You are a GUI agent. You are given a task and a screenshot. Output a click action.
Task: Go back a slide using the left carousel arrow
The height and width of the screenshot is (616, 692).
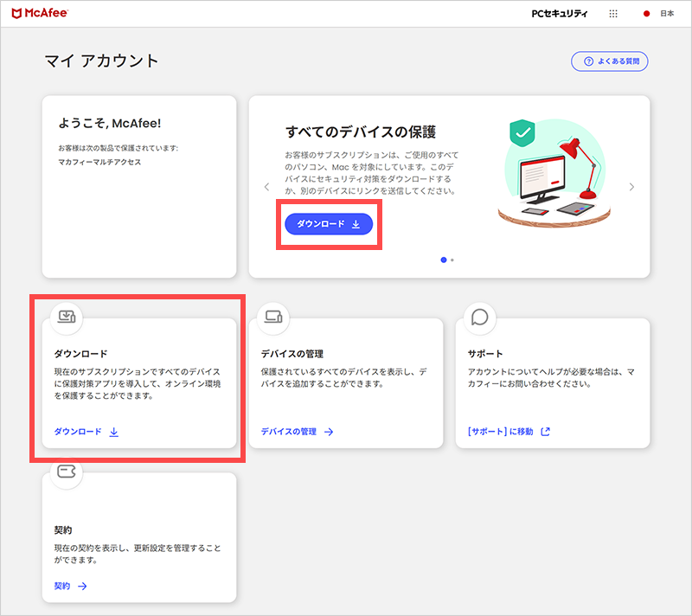(x=265, y=186)
